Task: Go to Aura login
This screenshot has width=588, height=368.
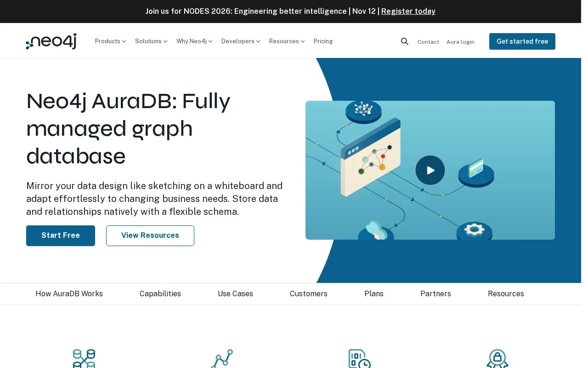Action: [x=460, y=42]
